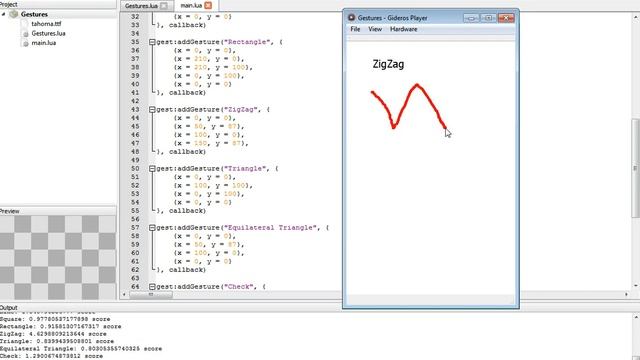
Task: Open the File menu in Gideros Player
Action: (x=355, y=29)
